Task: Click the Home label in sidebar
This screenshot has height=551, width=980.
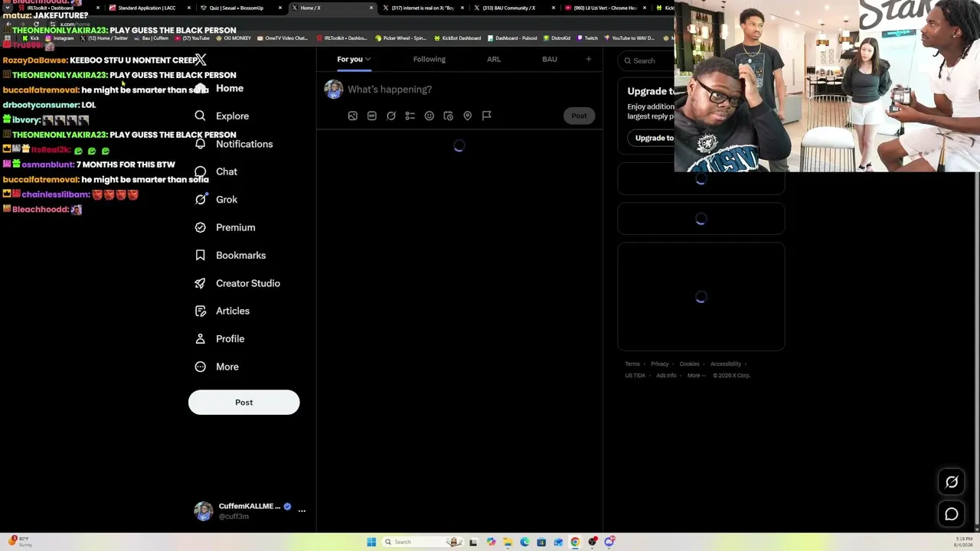Action: (230, 89)
